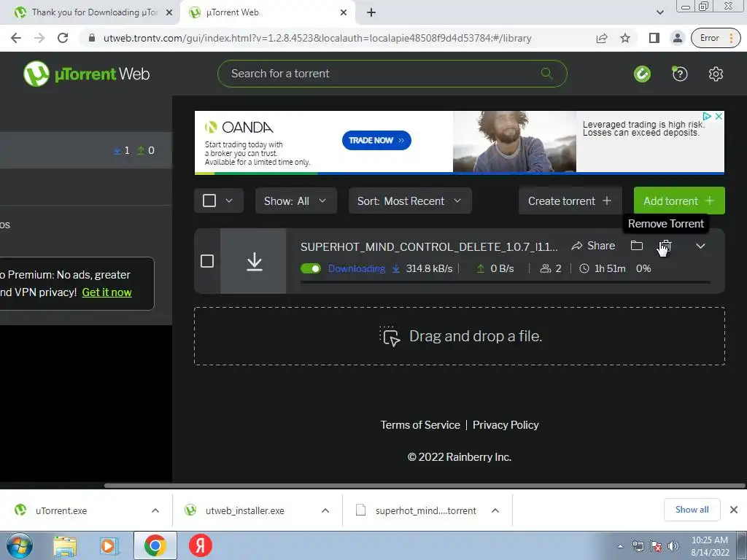The width and height of the screenshot is (747, 560).
Task: Open the settings gear icon
Action: 716,74
